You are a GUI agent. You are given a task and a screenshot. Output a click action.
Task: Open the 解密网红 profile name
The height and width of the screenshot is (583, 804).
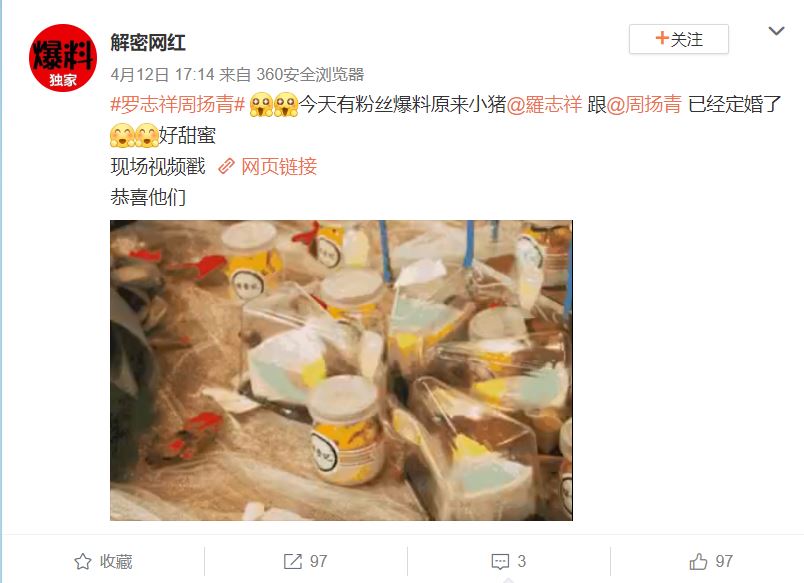(x=148, y=43)
